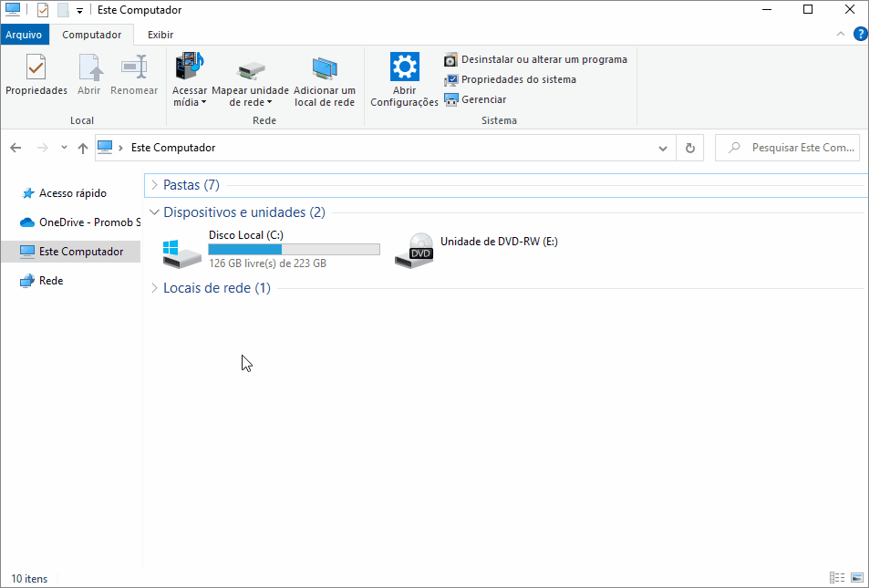Image resolution: width=869 pixels, height=588 pixels.
Task: Expand the Pastas (7) group
Action: 155,185
